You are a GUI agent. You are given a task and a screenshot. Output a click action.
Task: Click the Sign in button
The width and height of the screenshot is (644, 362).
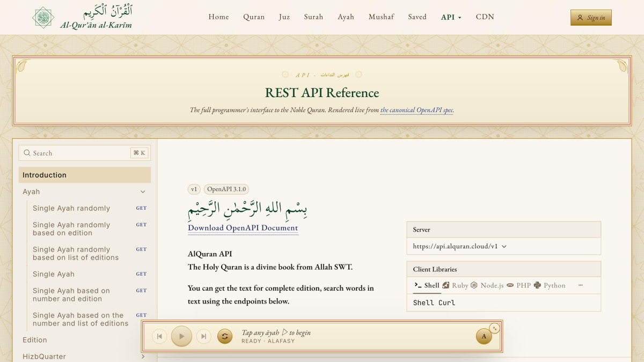pyautogui.click(x=591, y=18)
